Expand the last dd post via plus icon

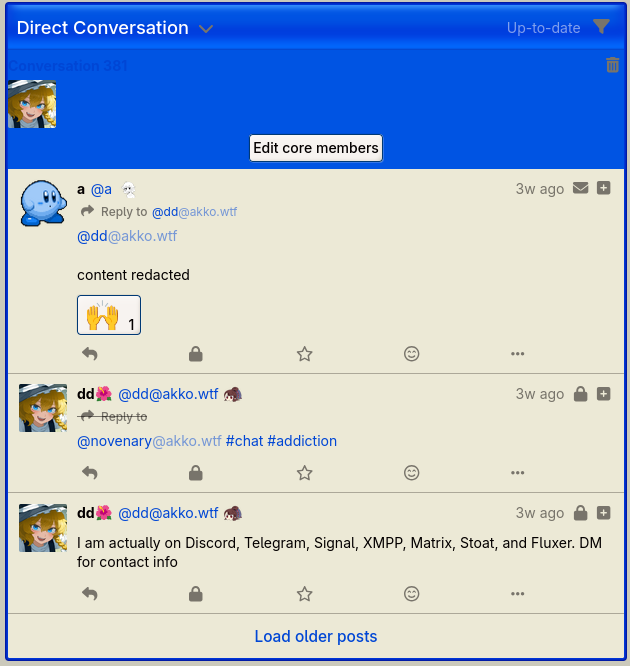coord(603,513)
